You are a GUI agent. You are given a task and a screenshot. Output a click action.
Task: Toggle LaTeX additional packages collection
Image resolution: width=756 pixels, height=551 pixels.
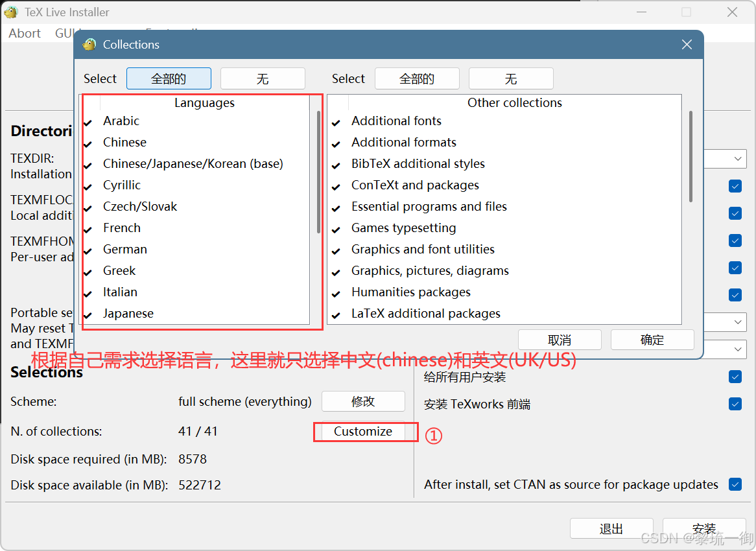coord(337,315)
